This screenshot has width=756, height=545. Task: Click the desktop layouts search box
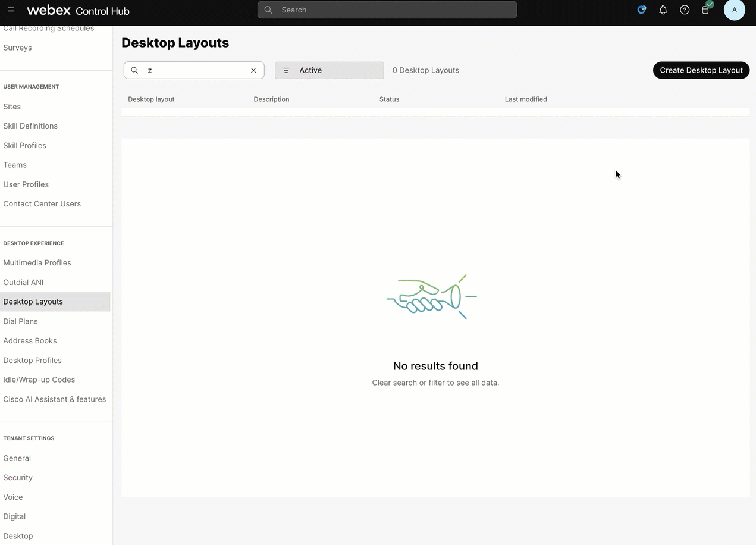pos(196,70)
